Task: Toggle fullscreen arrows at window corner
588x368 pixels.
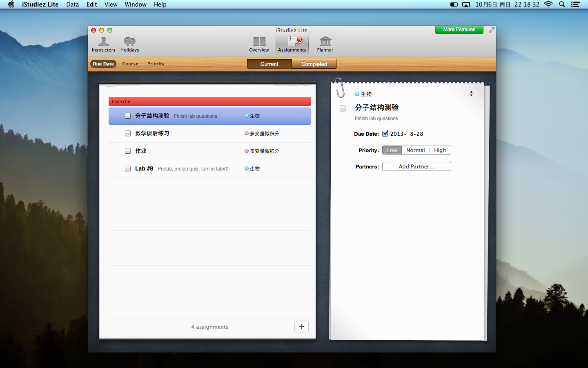Action: 491,30
